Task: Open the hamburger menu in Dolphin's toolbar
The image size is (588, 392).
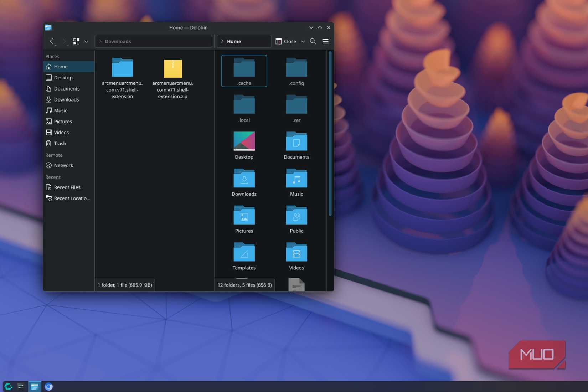Action: [325, 41]
